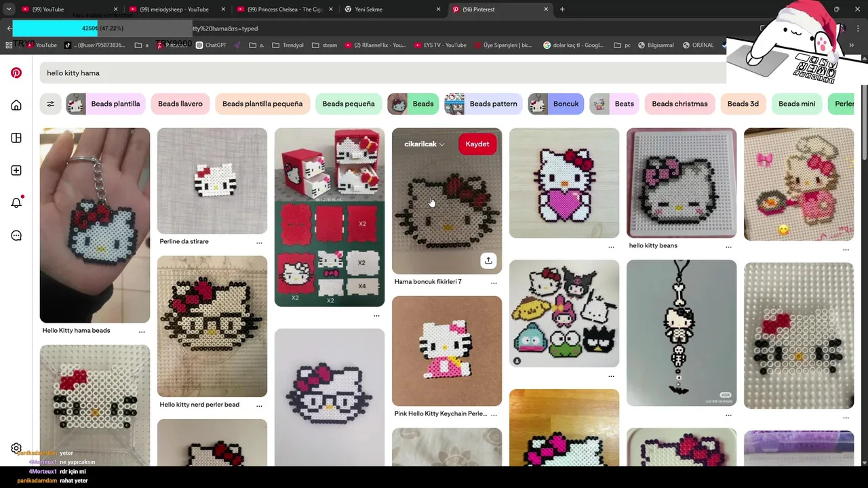The width and height of the screenshot is (868, 488).
Task: Click the Pinterest logo in sidebar
Action: pos(16,73)
